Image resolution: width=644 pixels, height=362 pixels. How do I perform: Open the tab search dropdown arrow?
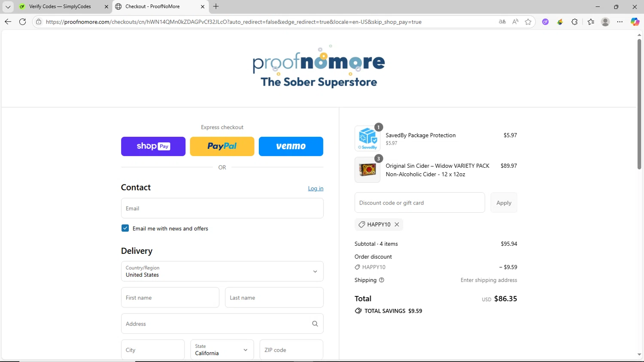click(8, 6)
